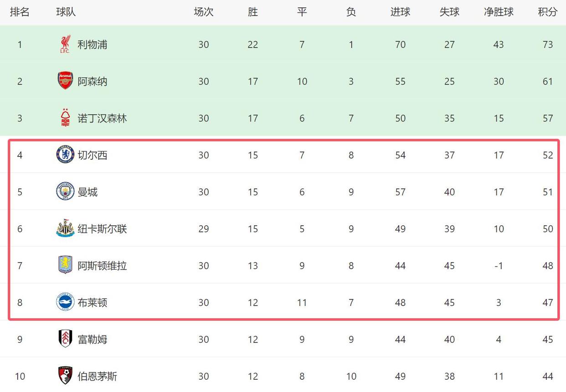Open the 纽卡斯尔联 team name link
The image size is (566, 392).
pos(102,229)
